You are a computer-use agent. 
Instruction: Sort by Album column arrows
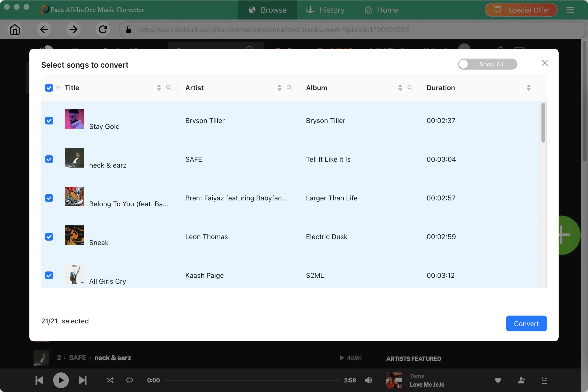tap(400, 87)
